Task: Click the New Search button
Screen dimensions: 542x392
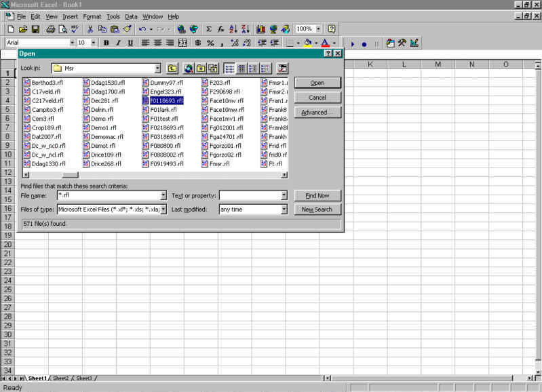Action: click(317, 210)
